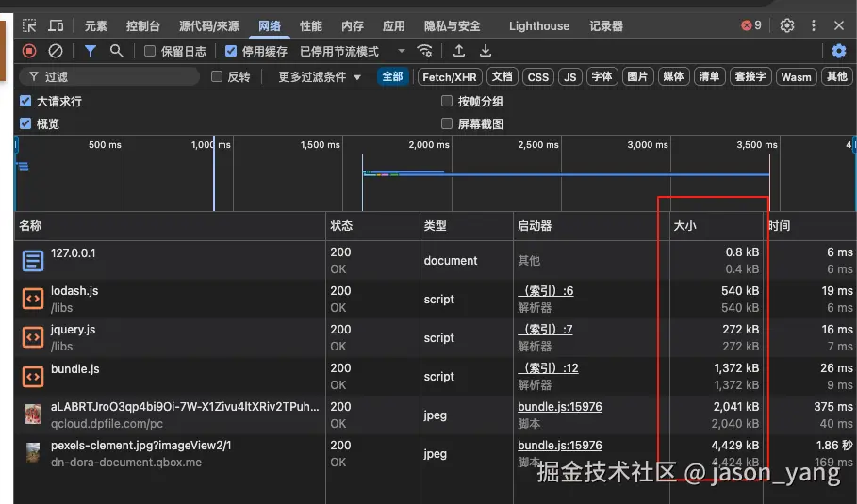This screenshot has width=857, height=504.
Task: Show the 9 errors badge
Action: 751,25
